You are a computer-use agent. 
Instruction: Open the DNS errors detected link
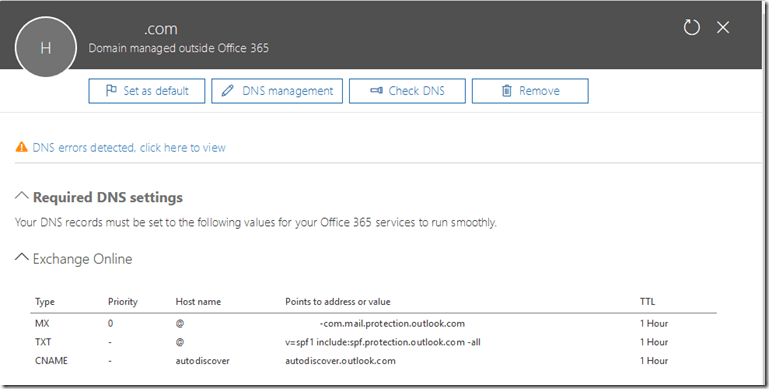pos(129,148)
